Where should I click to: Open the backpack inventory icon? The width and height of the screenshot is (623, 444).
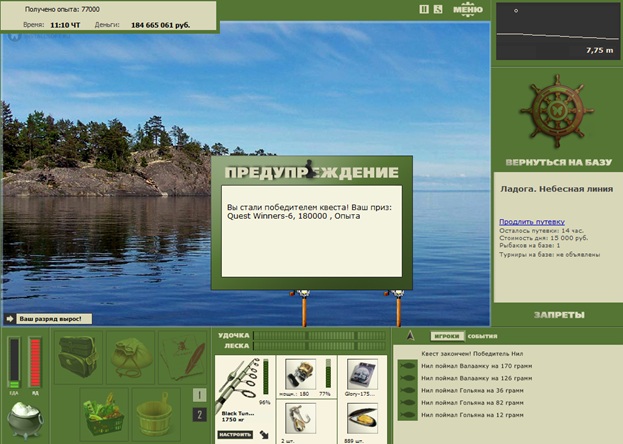click(x=78, y=357)
